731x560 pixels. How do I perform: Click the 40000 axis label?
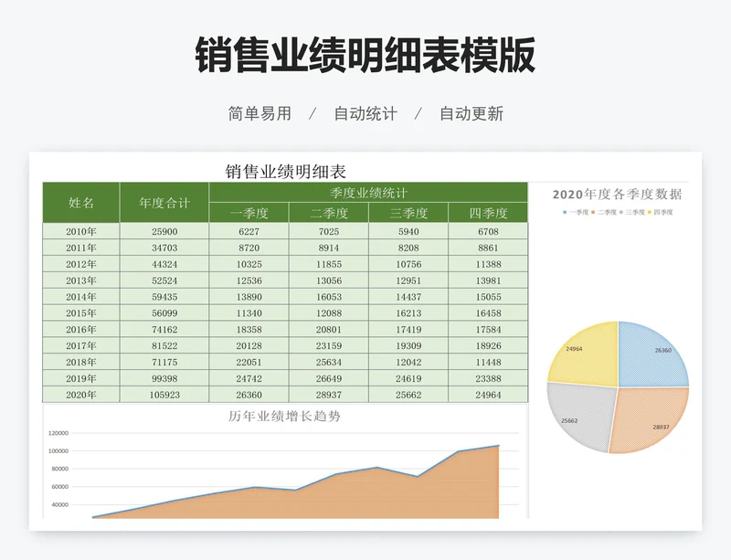click(59, 504)
